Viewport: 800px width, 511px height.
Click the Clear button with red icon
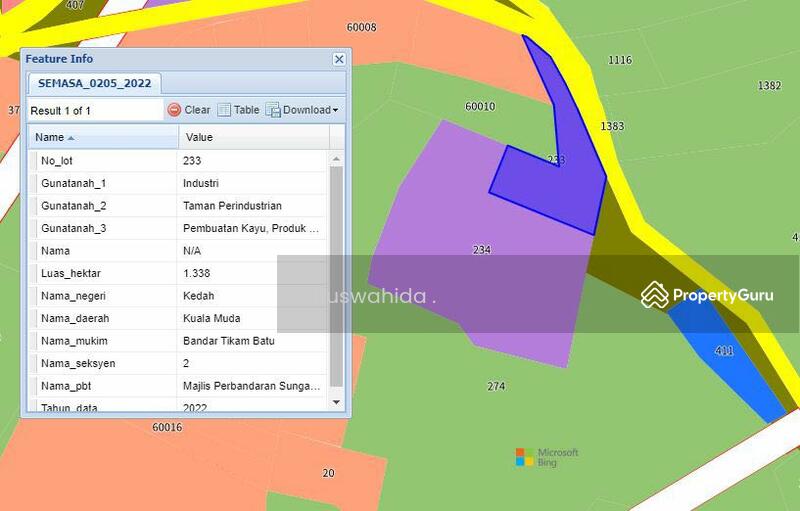pos(188,110)
